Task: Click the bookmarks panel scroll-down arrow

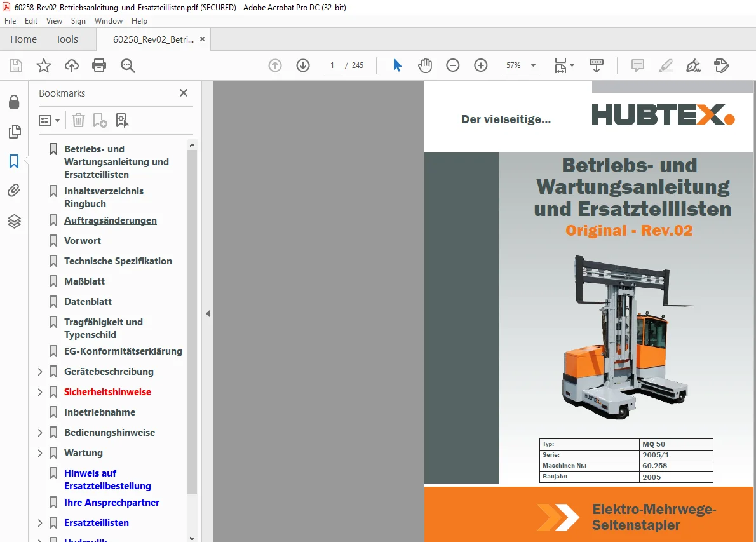Action: click(192, 538)
